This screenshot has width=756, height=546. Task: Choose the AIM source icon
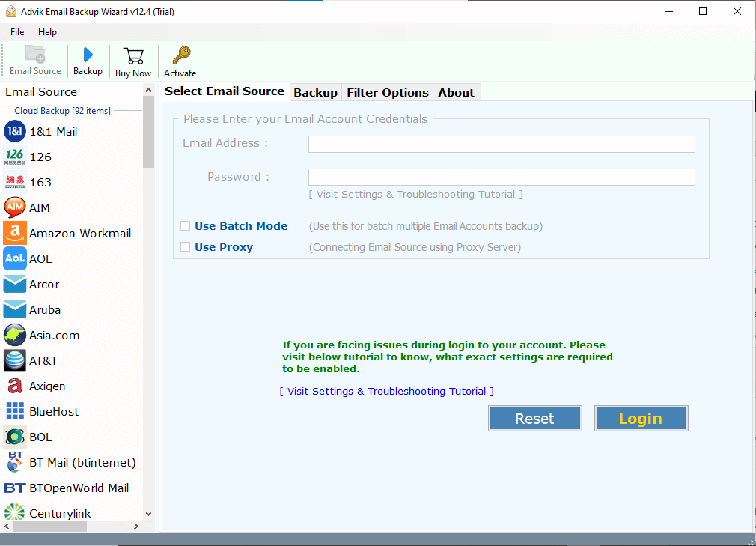15,207
